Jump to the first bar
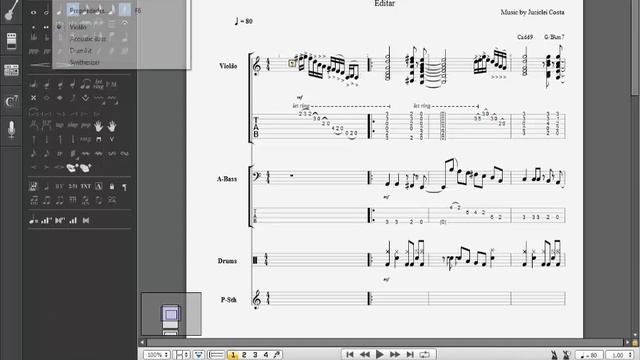Viewport: 640px width, 360px height. coord(350,355)
